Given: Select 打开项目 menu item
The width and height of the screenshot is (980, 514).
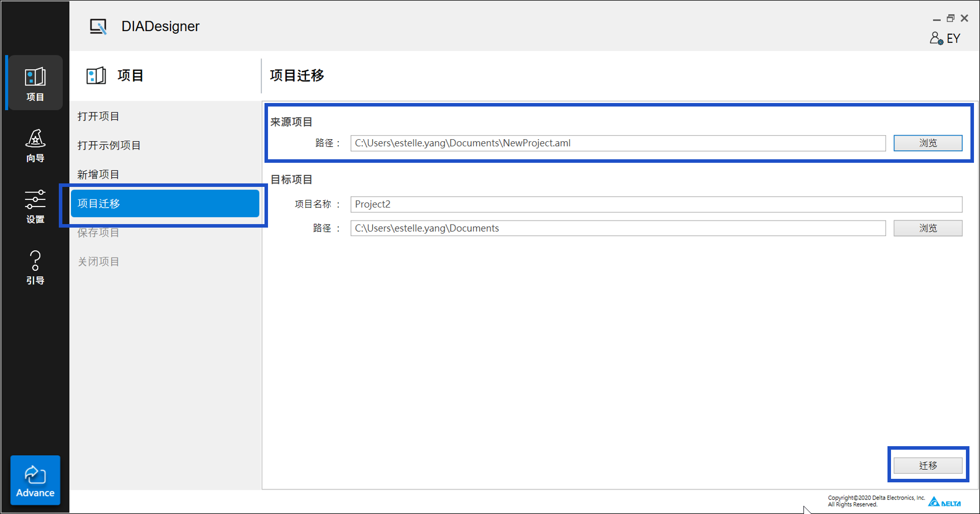Looking at the screenshot, I should click(99, 117).
